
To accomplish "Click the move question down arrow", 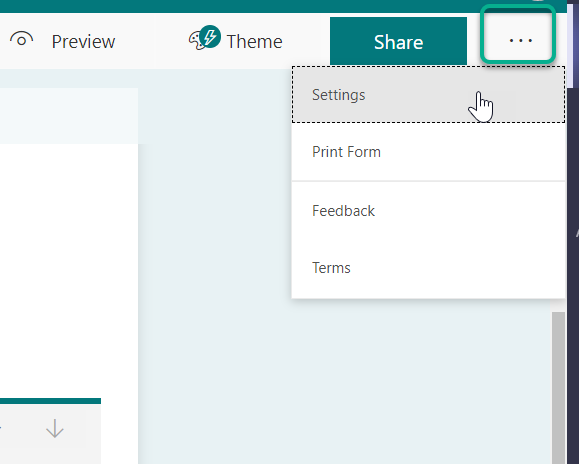I will click(x=55, y=429).
